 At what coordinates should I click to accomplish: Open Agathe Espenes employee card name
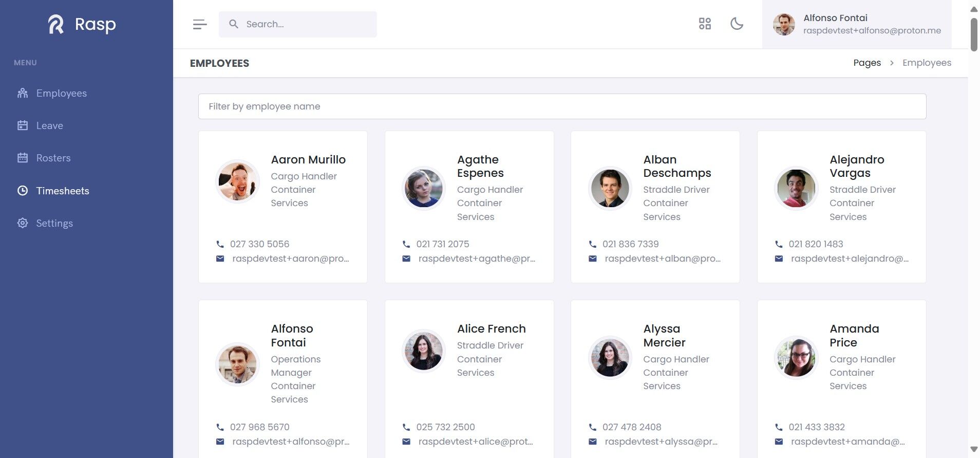pyautogui.click(x=480, y=166)
